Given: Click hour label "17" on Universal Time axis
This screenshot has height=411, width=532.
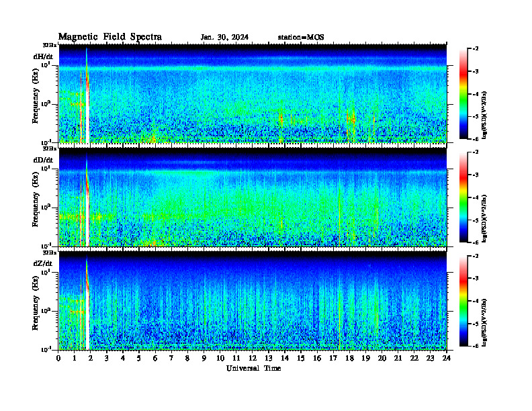Looking at the screenshot, I should pos(334,359).
